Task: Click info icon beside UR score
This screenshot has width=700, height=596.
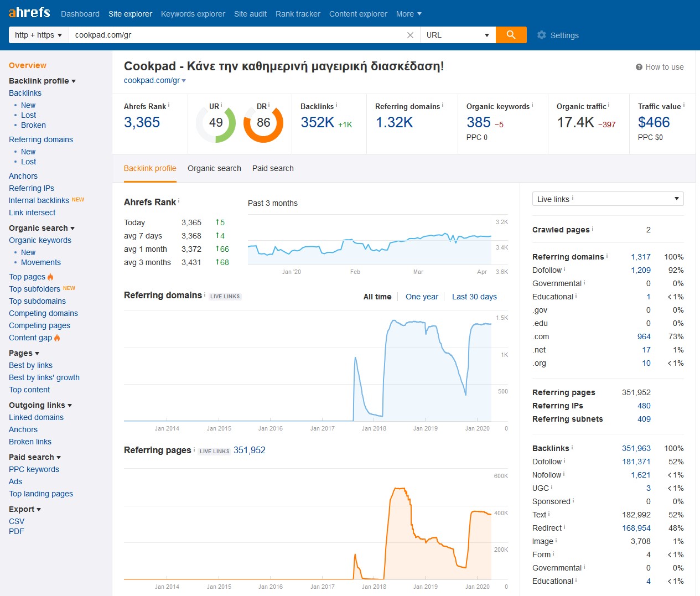Action: point(221,105)
